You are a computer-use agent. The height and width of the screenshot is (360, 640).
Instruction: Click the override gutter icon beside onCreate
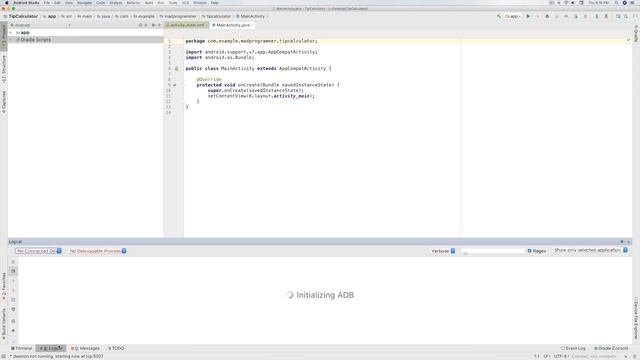coord(175,85)
